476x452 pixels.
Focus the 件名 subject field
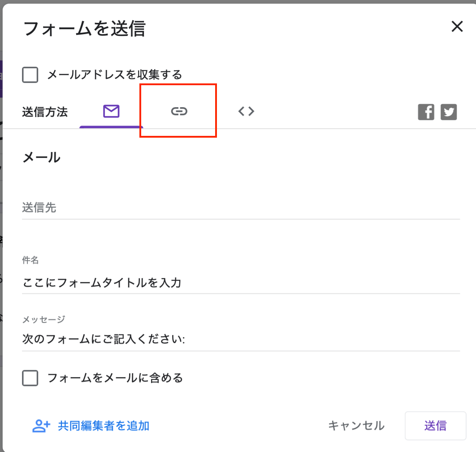click(241, 282)
